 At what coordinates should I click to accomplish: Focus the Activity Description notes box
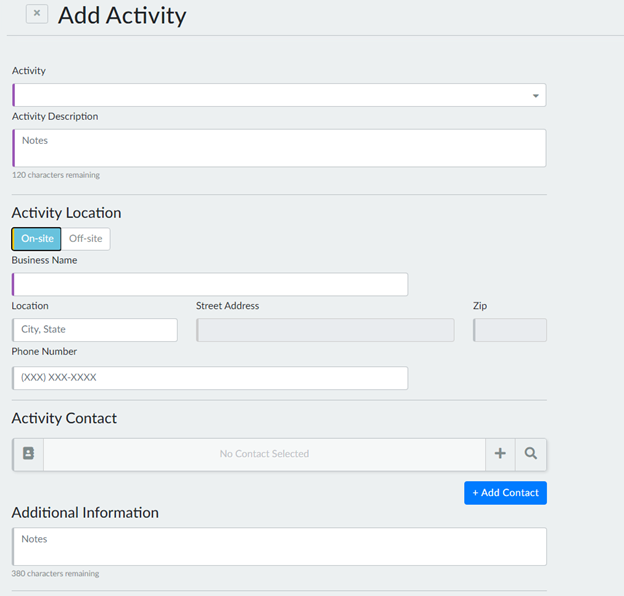(x=279, y=148)
